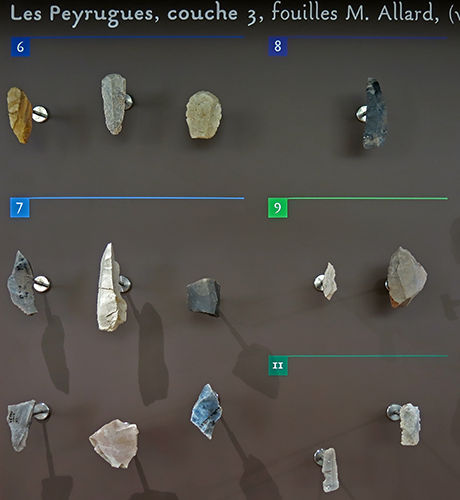
Task: Click "fouilles M. Allard" in the title
Action: [355, 13]
